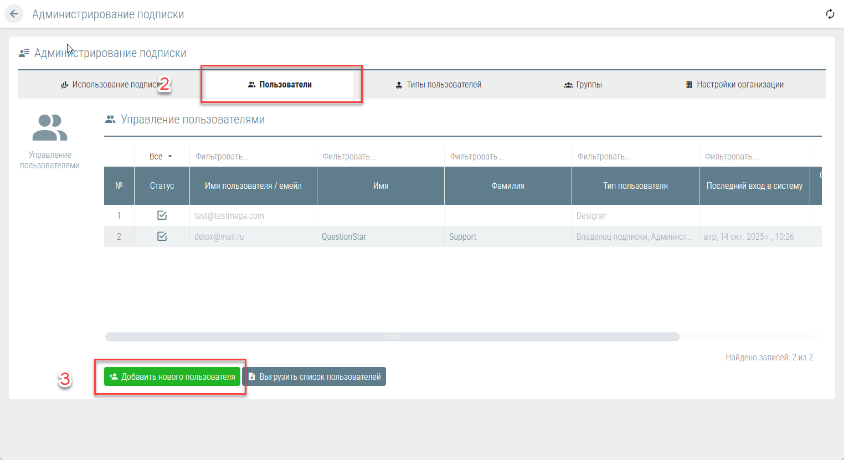Click the large user management icon in sidebar

(x=50, y=127)
